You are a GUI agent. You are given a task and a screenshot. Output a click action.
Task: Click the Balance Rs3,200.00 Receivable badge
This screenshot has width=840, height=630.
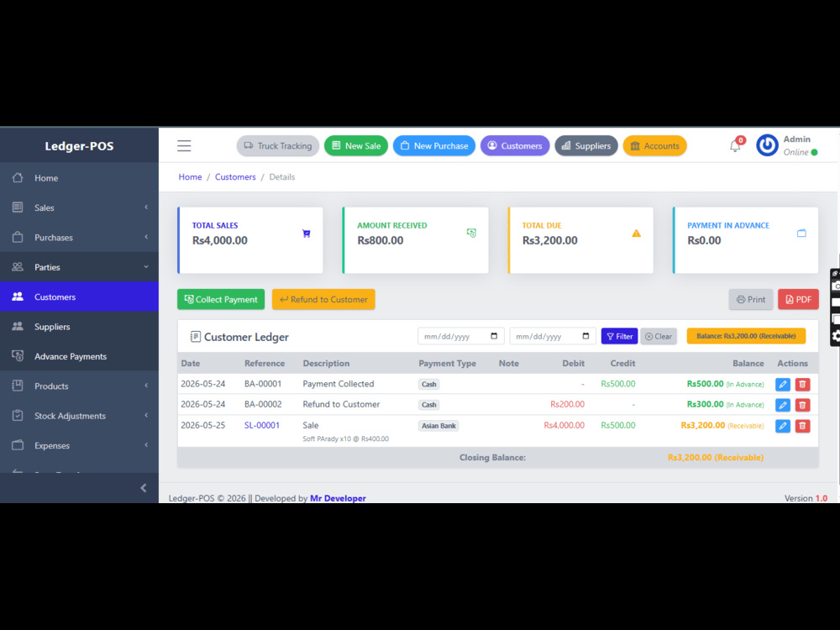746,336
